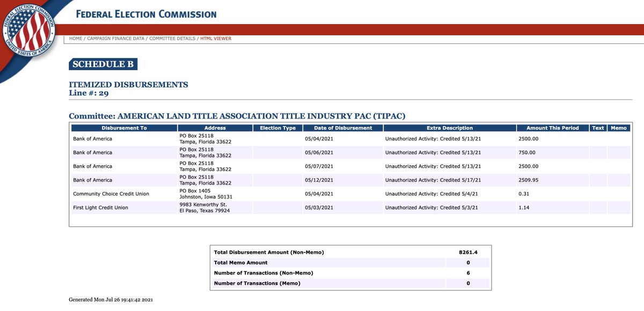Click the amount 1.14
This screenshot has width=644, height=311.
(524, 208)
